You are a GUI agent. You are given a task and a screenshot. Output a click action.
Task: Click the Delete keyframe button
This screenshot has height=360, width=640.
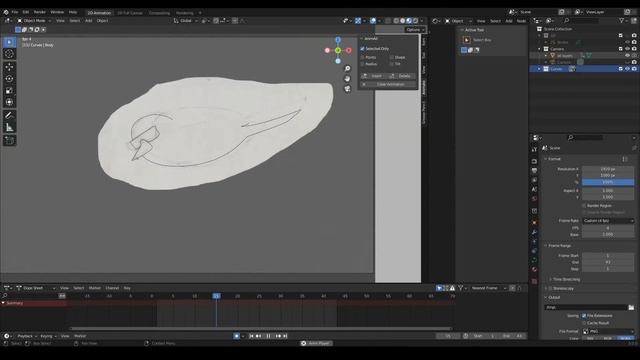[402, 76]
